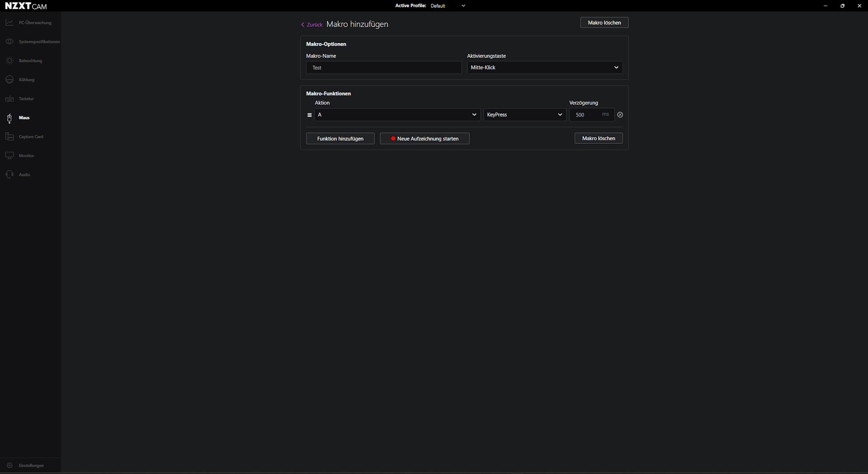Open Monitor icon in sidebar

pos(9,156)
